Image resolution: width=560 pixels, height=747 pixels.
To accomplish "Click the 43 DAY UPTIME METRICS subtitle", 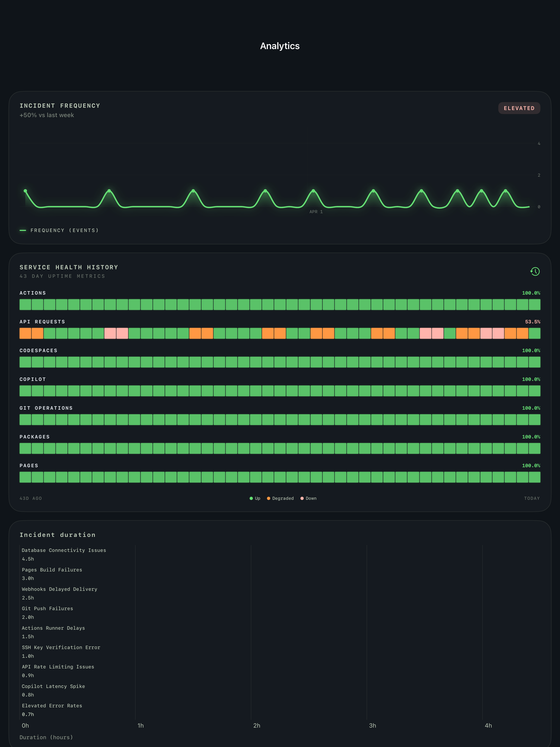I will point(62,276).
